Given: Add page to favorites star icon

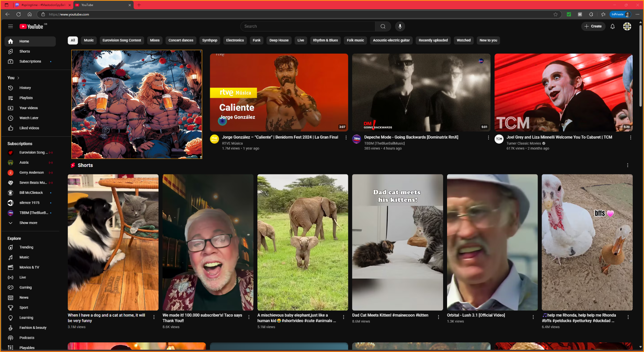Looking at the screenshot, I should [x=555, y=14].
